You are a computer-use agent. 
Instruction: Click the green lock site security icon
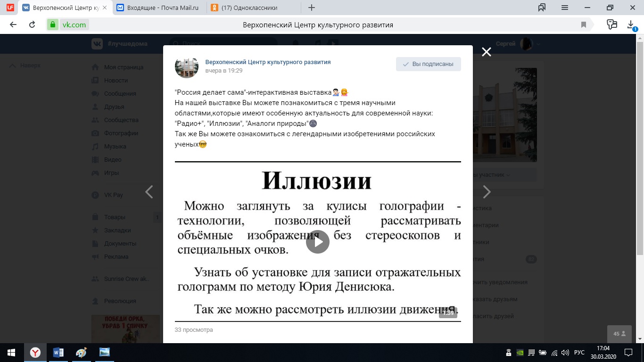53,25
